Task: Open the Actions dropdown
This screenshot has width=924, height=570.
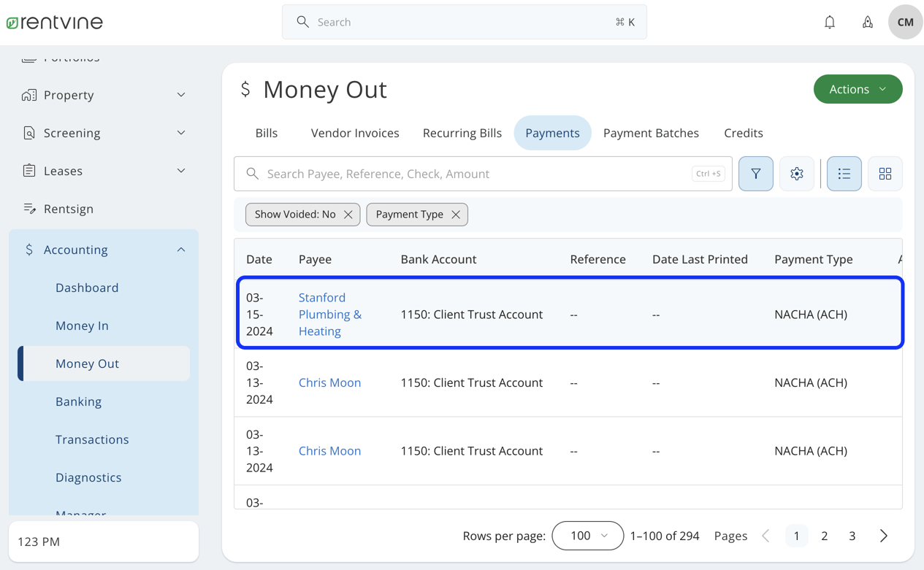Action: (x=858, y=89)
